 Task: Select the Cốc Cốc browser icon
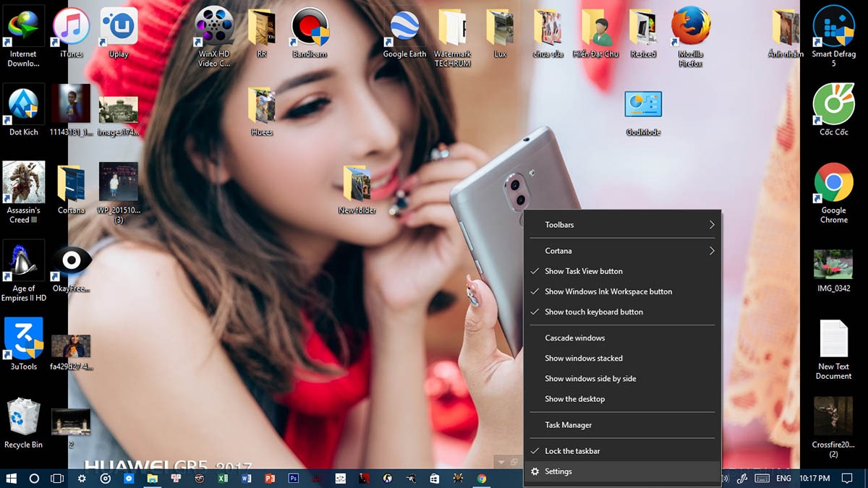coord(833,110)
